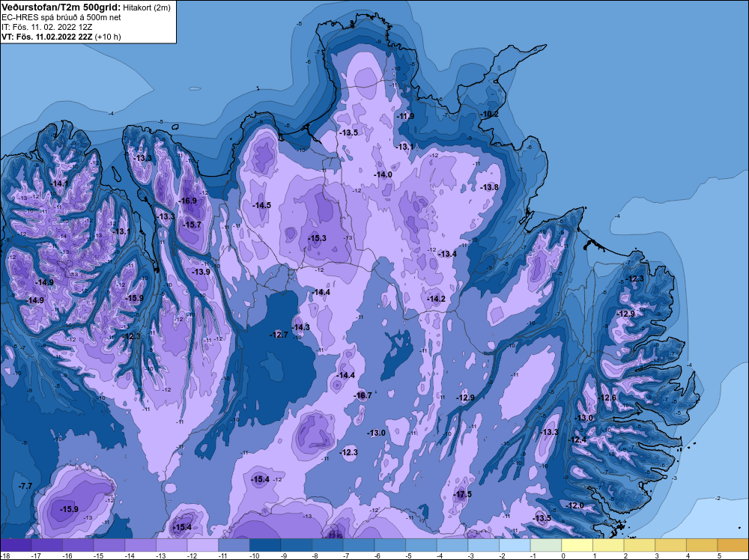Click the -11.9 temperature label
749x560 pixels.
click(405, 117)
